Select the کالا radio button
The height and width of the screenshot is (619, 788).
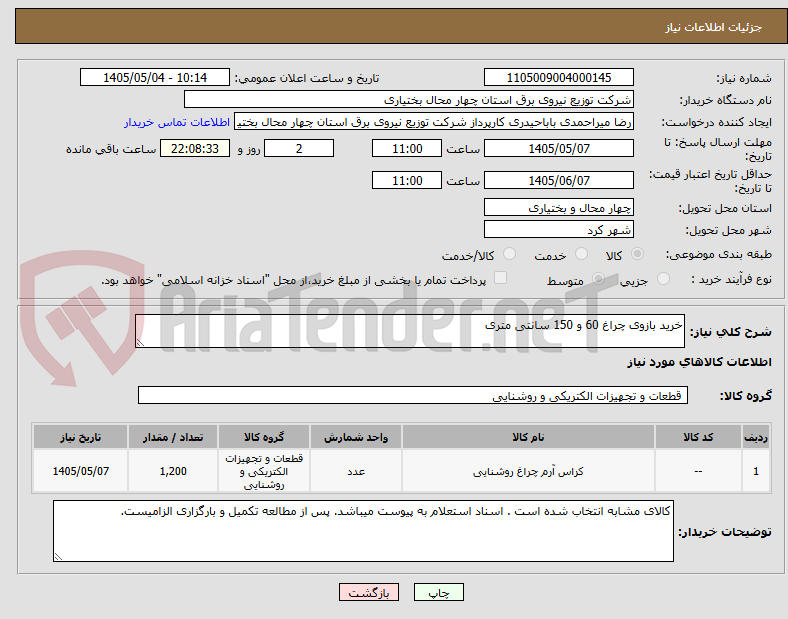pyautogui.click(x=637, y=254)
